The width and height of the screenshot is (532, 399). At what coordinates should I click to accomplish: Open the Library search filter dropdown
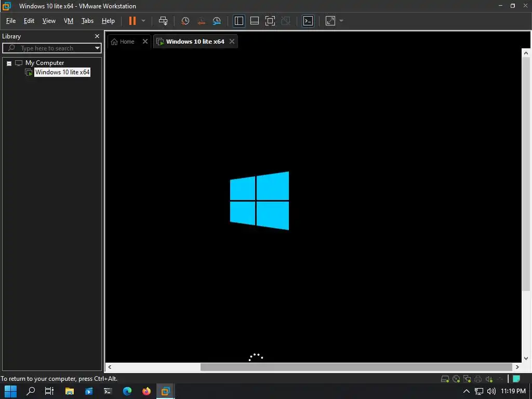click(97, 48)
